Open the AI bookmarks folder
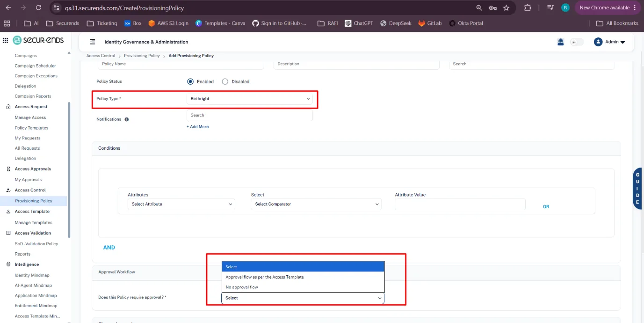 (x=31, y=23)
